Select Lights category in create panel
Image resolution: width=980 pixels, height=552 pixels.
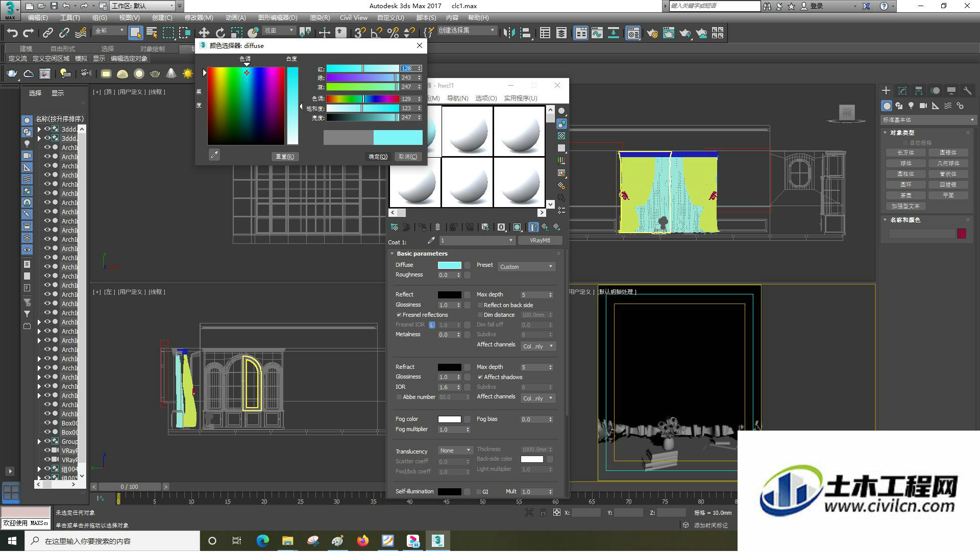(x=911, y=106)
